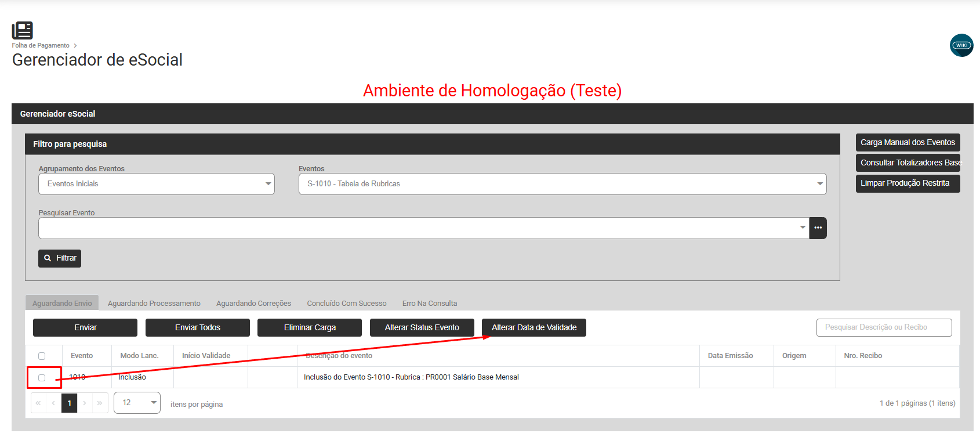Switch to the Aguardando Processamento tab
The width and height of the screenshot is (980, 444).
pos(154,303)
